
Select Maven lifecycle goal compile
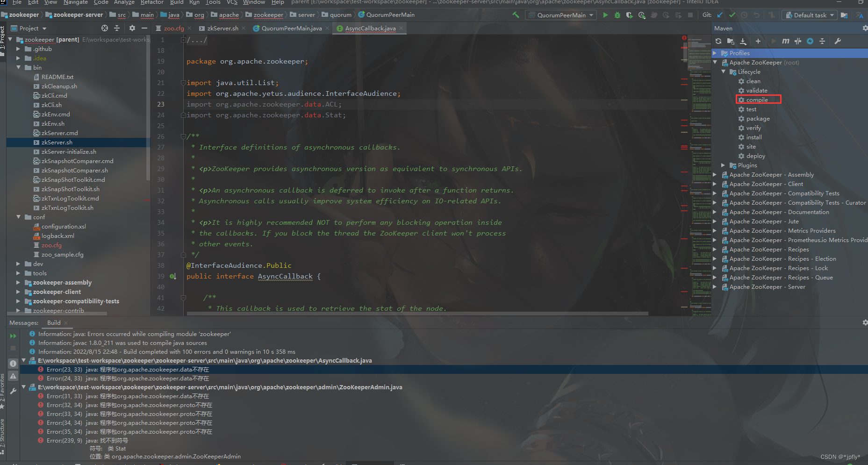[757, 100]
